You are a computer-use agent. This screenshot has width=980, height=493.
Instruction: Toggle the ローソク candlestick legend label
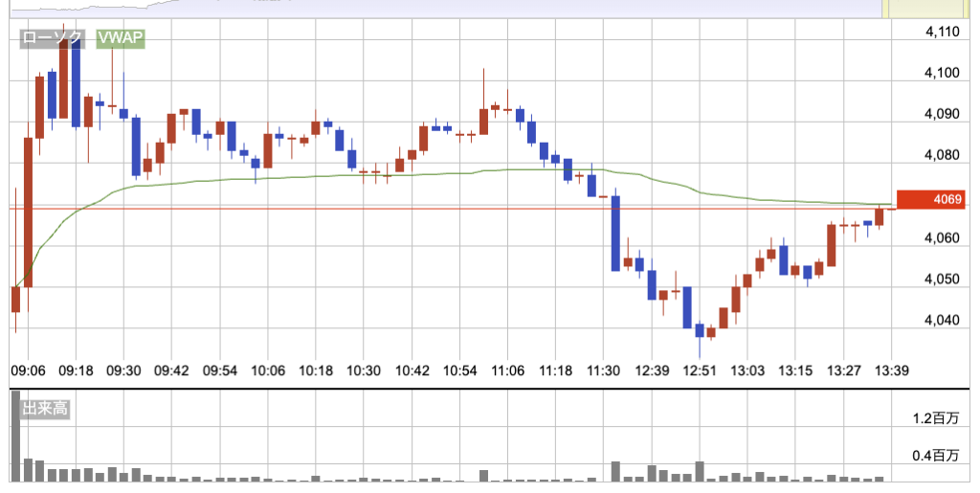pos(53,39)
